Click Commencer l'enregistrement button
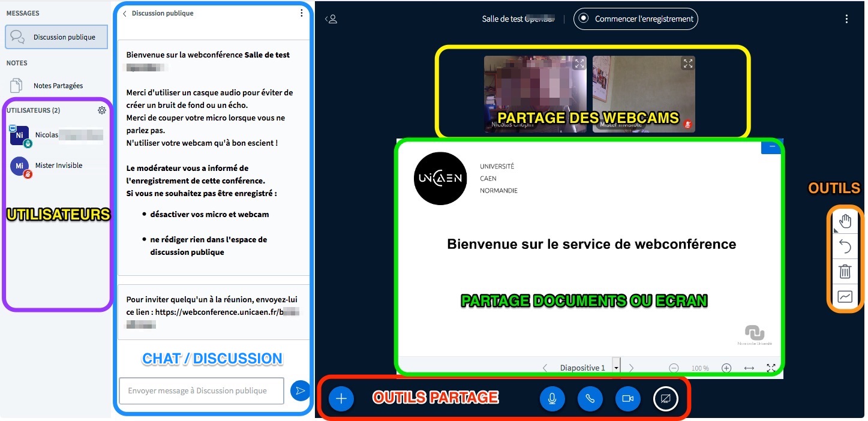 [x=636, y=19]
